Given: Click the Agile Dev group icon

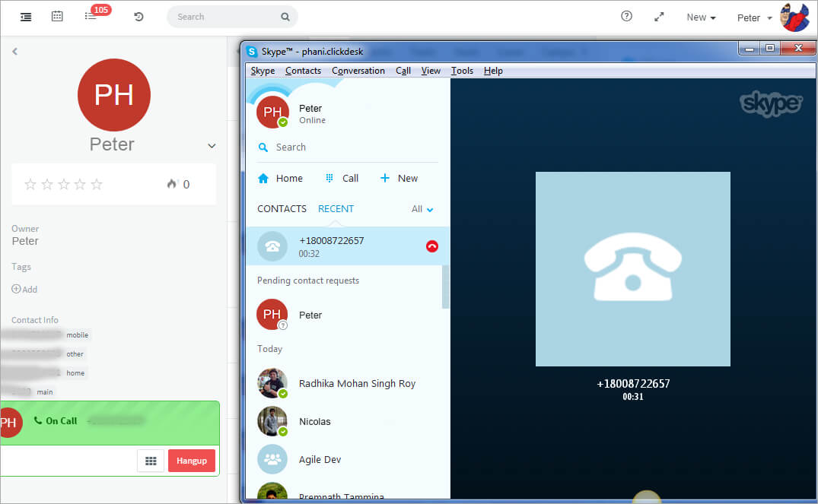Looking at the screenshot, I should pyautogui.click(x=272, y=459).
